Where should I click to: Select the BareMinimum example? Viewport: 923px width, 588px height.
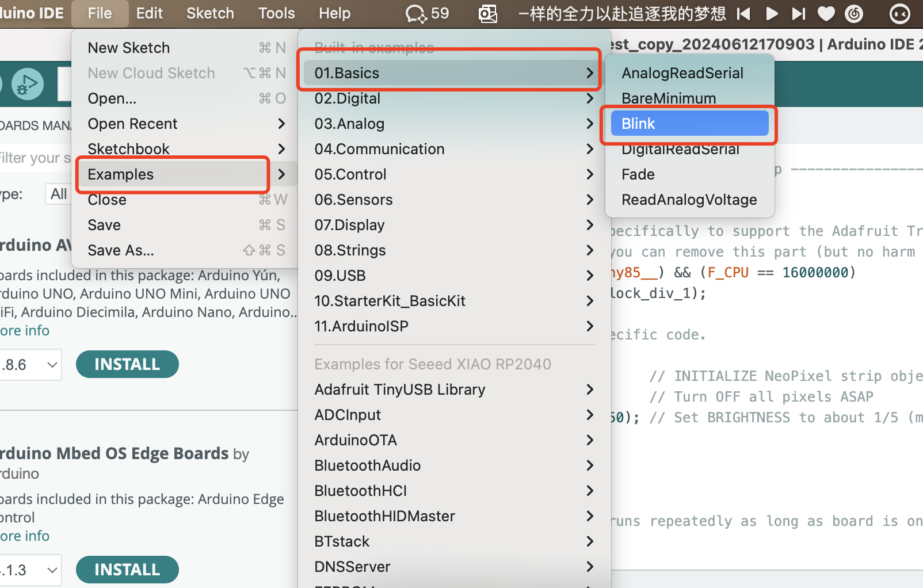pos(689,98)
